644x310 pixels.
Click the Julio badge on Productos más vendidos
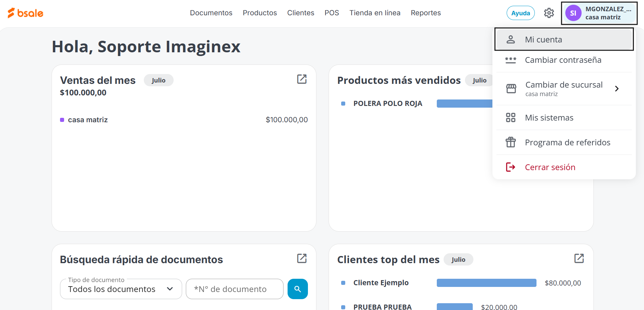[479, 80]
